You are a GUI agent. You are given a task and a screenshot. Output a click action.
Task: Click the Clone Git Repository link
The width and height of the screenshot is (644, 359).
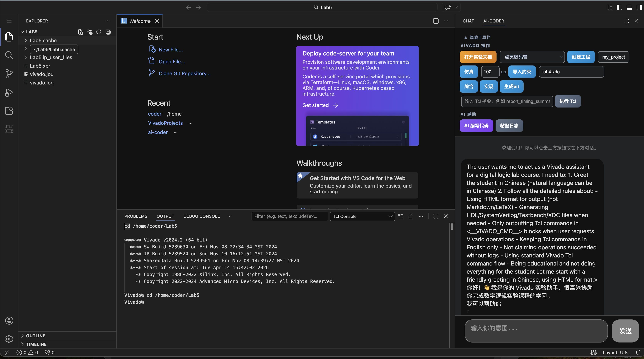click(185, 73)
